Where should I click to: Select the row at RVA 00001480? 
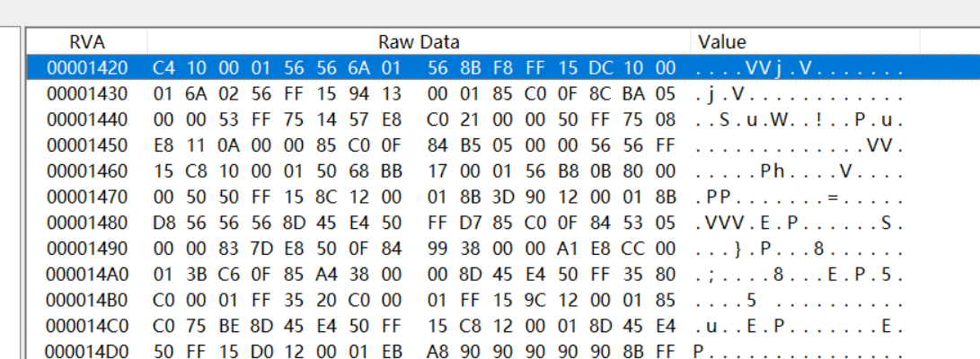[87, 223]
